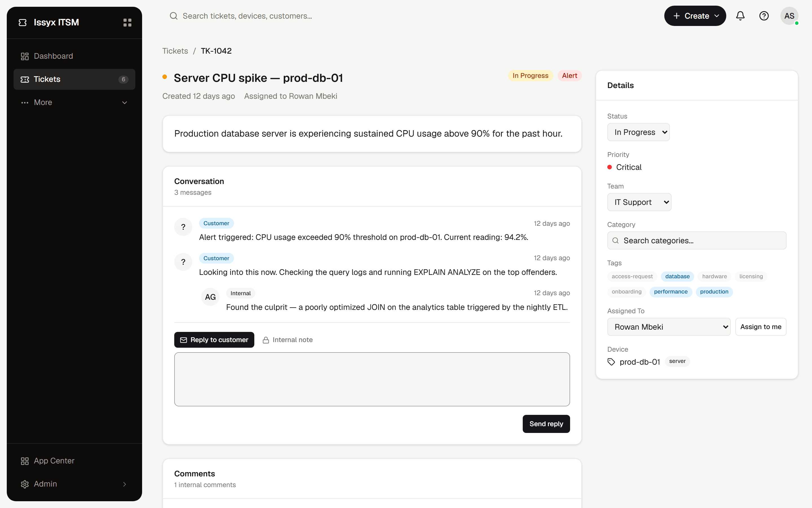Open the Create dropdown button
This screenshot has height=508, width=812.
coord(695,16)
